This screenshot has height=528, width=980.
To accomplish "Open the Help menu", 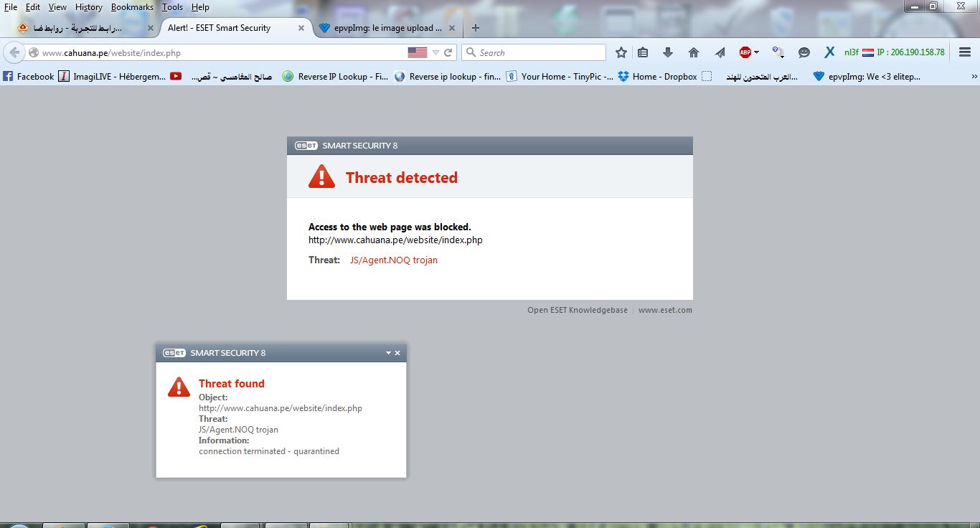I will pos(200,7).
